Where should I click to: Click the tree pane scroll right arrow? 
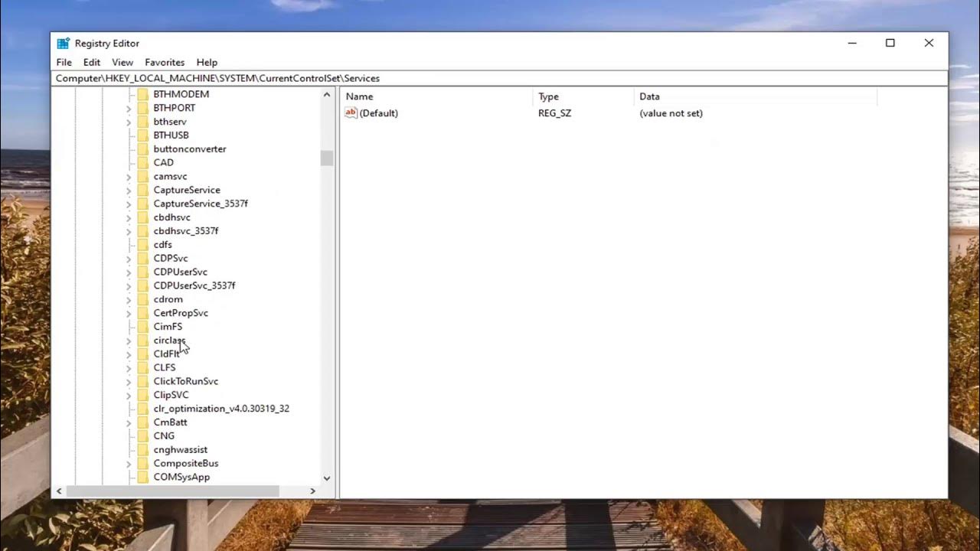312,491
